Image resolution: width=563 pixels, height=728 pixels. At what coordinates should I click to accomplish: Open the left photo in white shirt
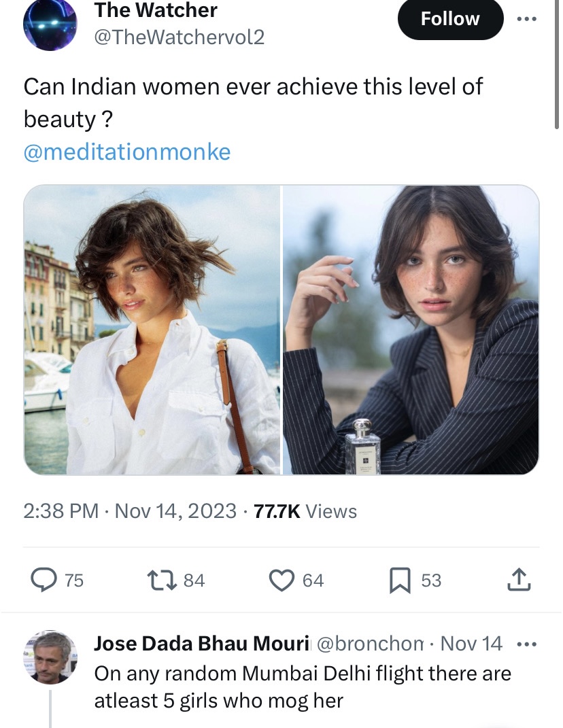coord(152,330)
